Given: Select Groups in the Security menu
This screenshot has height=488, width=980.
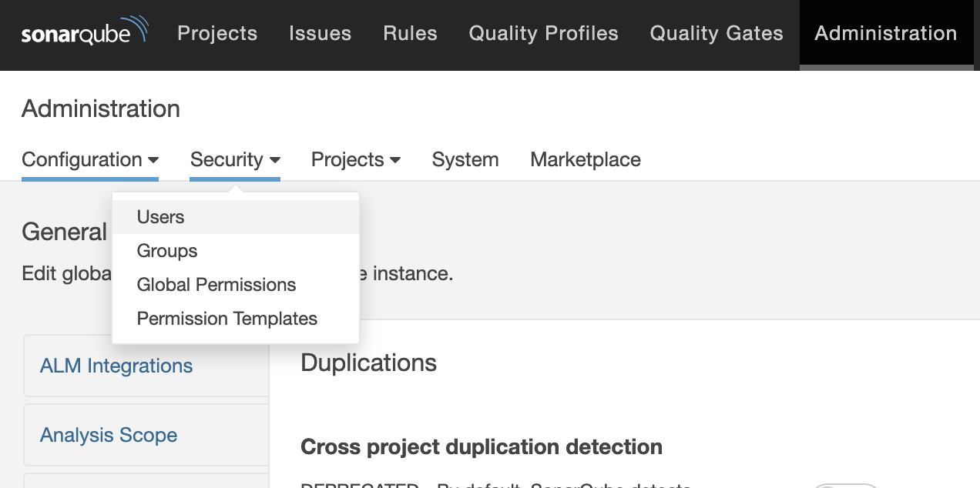Looking at the screenshot, I should pyautogui.click(x=167, y=251).
